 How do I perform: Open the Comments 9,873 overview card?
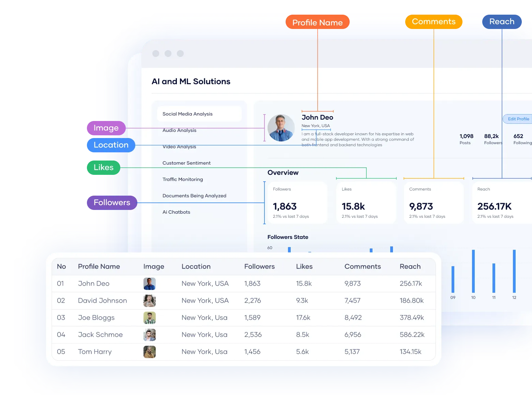[434, 203]
